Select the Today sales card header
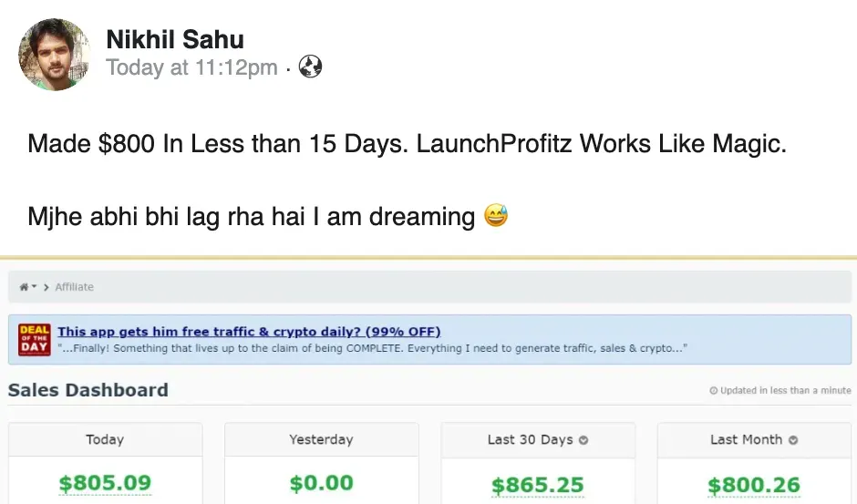 tap(105, 439)
